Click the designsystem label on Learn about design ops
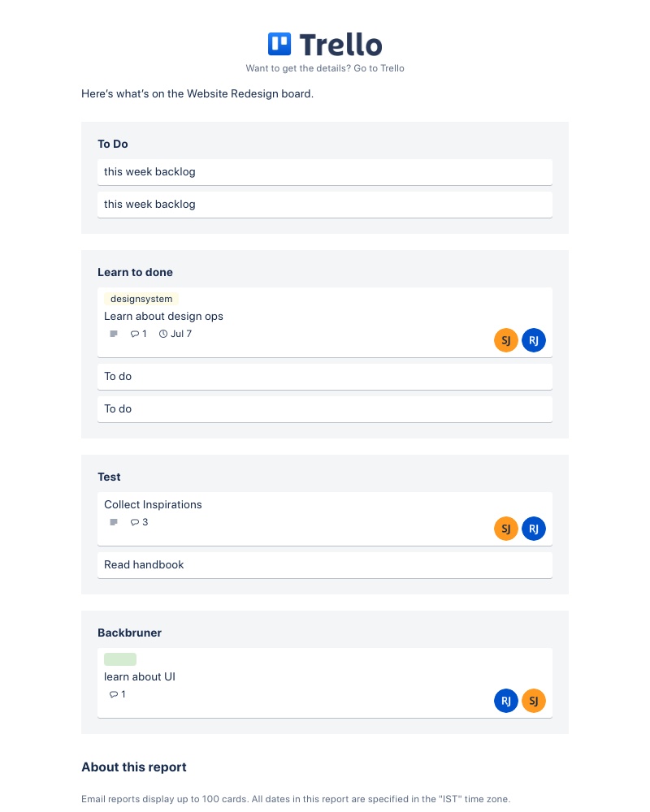650x812 pixels. coord(141,299)
